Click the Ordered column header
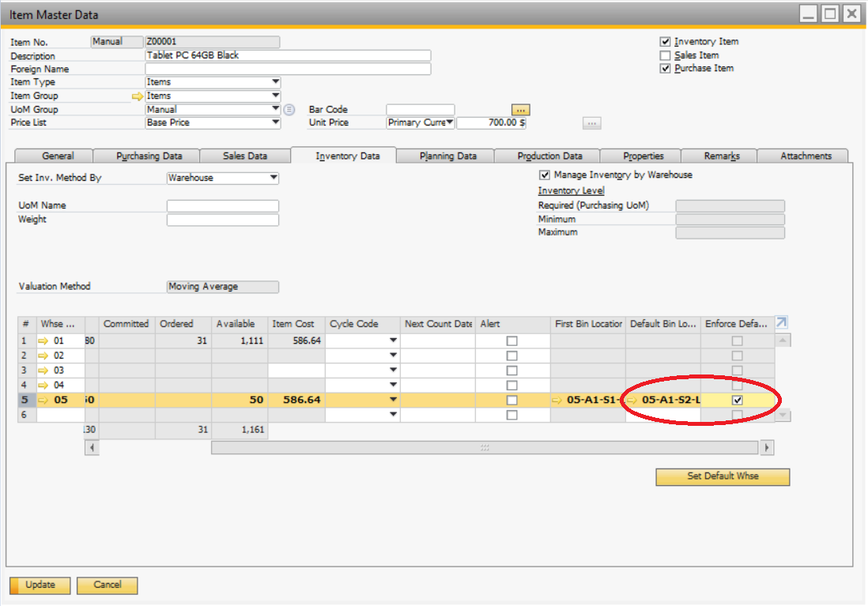Image resolution: width=868 pixels, height=606 pixels. 183,324
